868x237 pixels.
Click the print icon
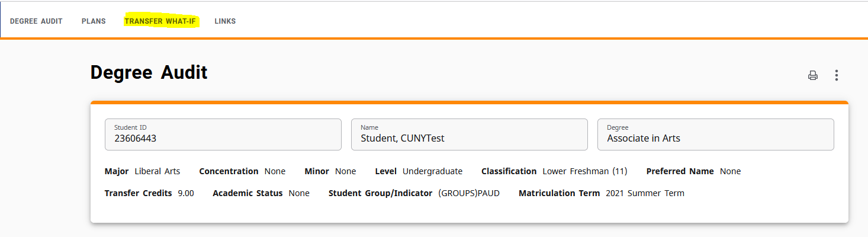(813, 75)
